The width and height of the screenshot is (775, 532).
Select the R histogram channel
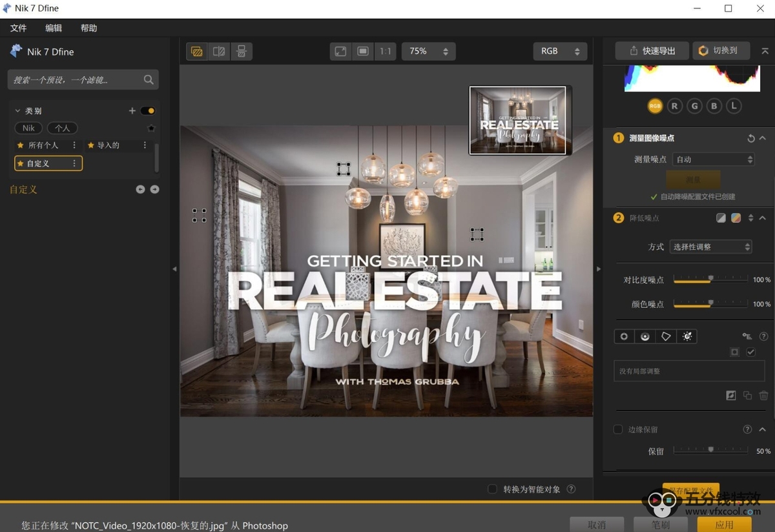pyautogui.click(x=675, y=106)
